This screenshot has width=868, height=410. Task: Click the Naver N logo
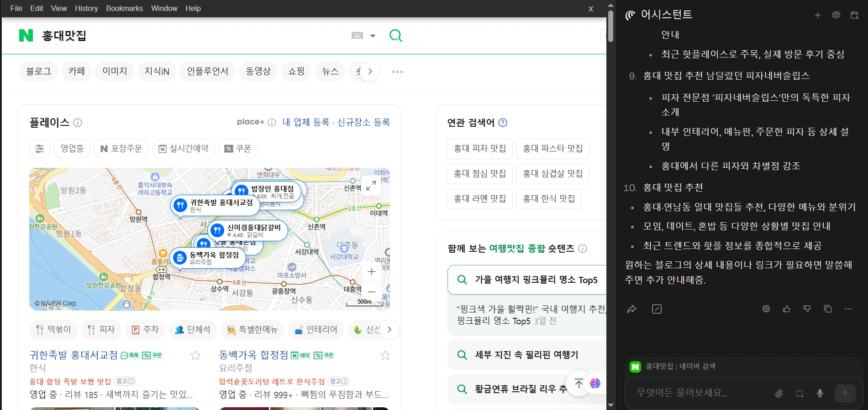(26, 36)
